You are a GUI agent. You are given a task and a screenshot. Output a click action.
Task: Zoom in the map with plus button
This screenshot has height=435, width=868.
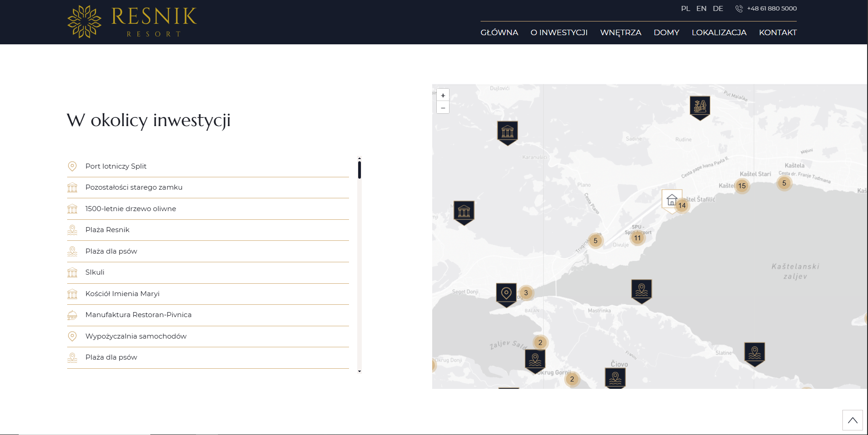(443, 95)
